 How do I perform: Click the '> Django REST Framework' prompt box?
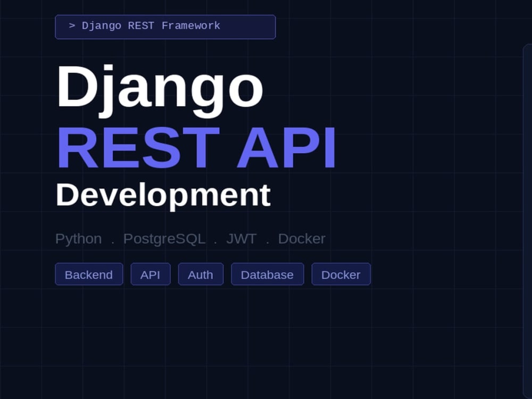(x=165, y=27)
